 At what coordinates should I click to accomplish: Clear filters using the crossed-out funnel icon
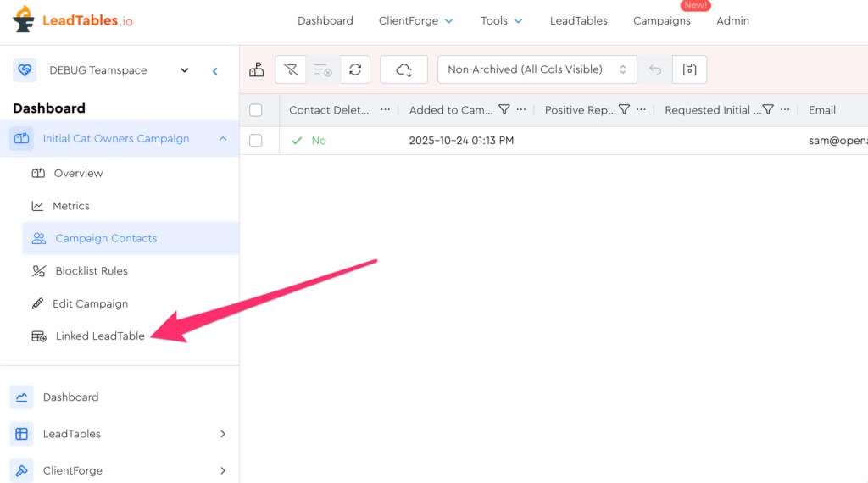tap(291, 69)
